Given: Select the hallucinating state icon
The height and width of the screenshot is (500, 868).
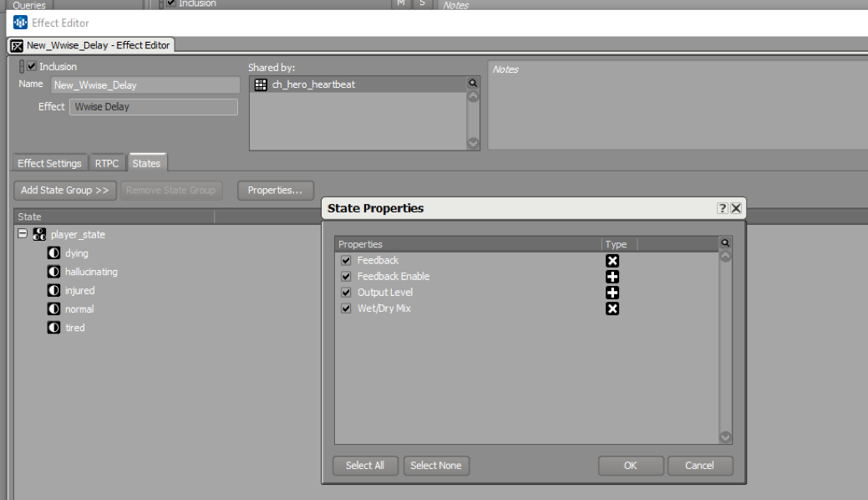Looking at the screenshot, I should coord(53,272).
